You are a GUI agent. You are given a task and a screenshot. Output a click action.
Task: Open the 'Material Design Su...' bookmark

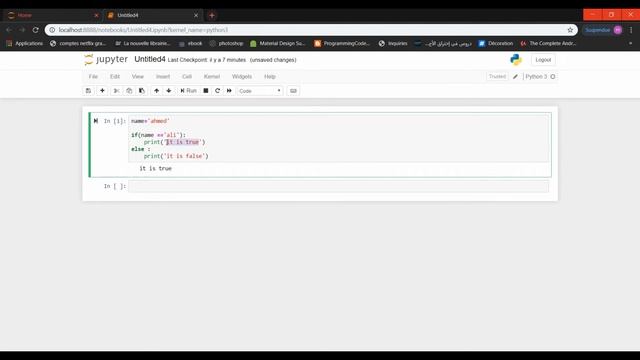278,43
